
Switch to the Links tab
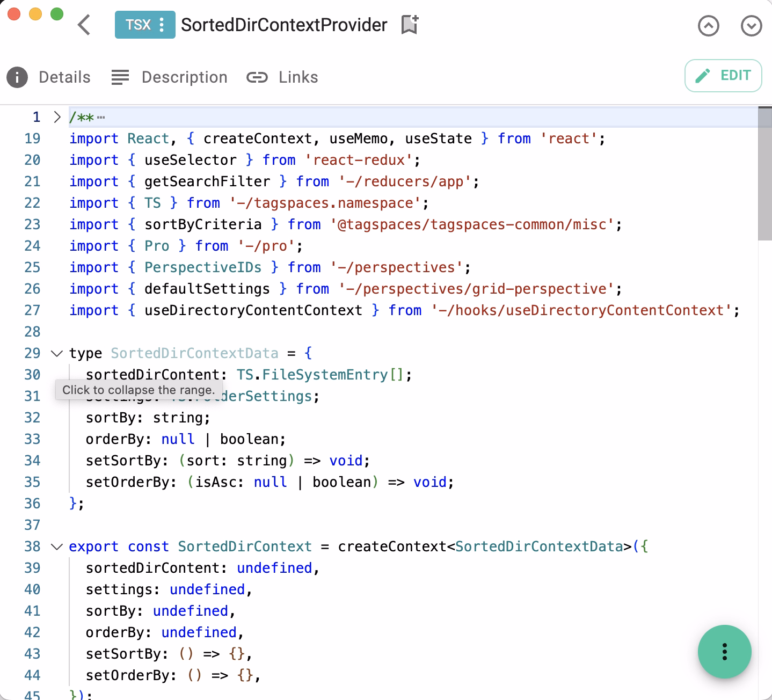click(x=297, y=77)
